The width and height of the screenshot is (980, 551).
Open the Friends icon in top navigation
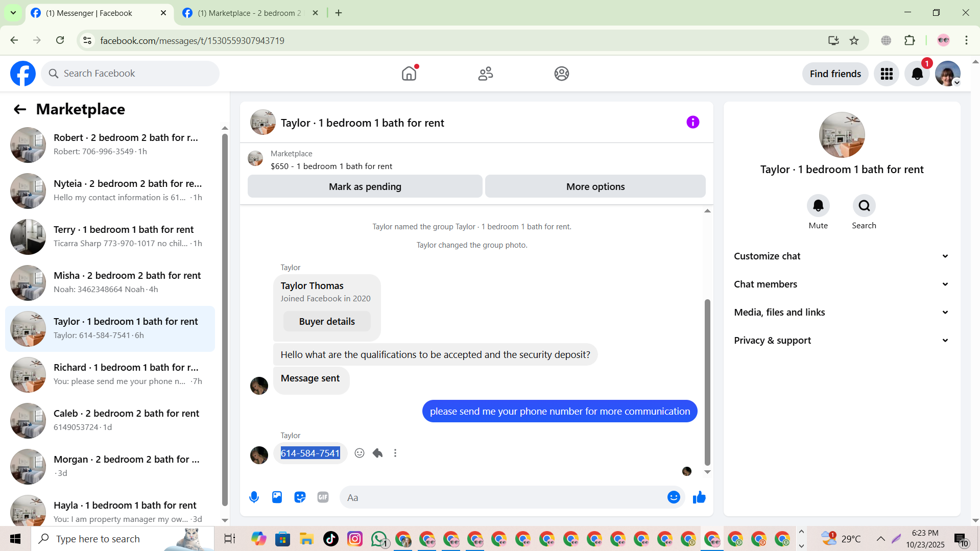[x=486, y=74]
